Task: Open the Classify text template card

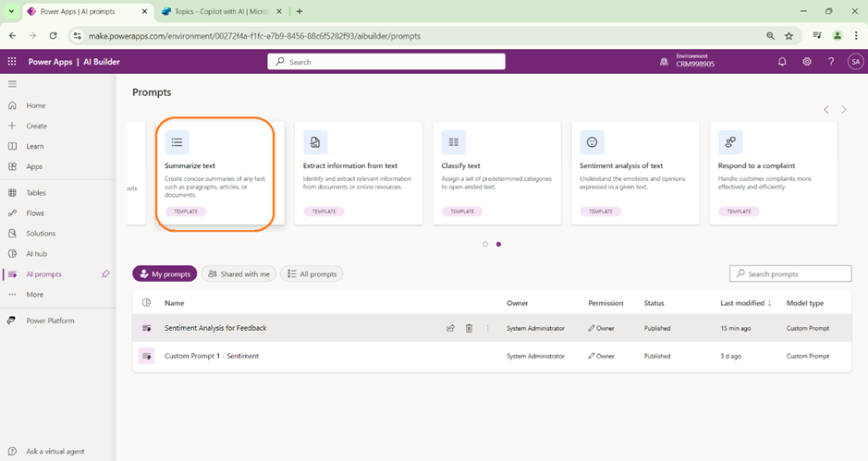Action: tap(496, 173)
